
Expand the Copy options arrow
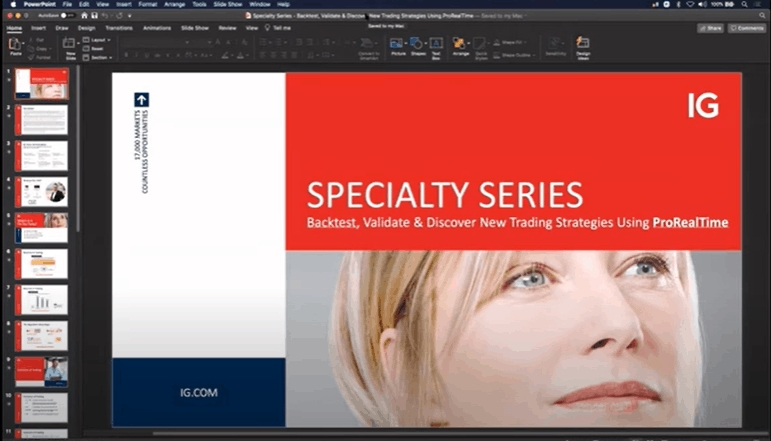point(51,49)
